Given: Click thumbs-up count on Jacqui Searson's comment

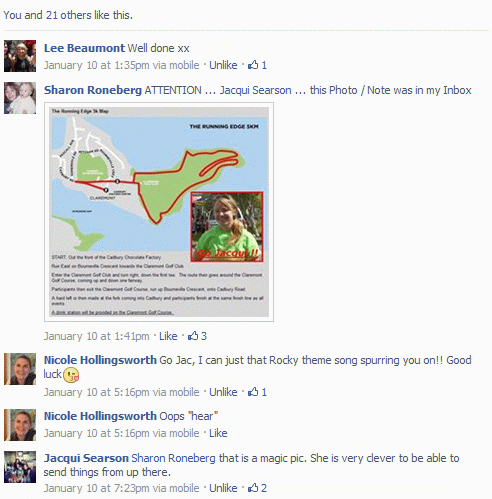Looking at the screenshot, I should click(x=264, y=488).
